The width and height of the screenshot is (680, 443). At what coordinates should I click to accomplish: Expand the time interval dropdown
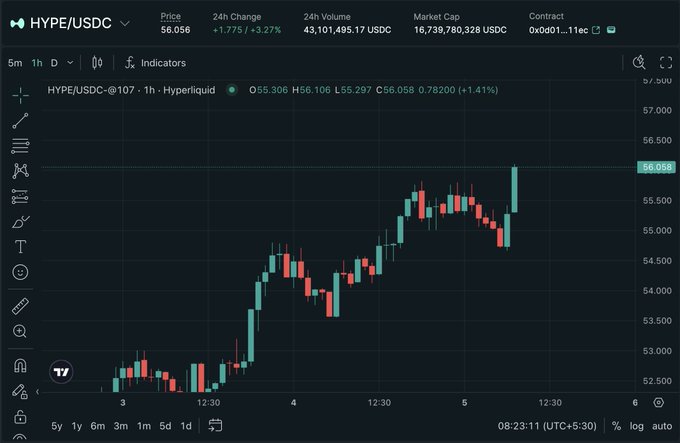click(x=70, y=63)
